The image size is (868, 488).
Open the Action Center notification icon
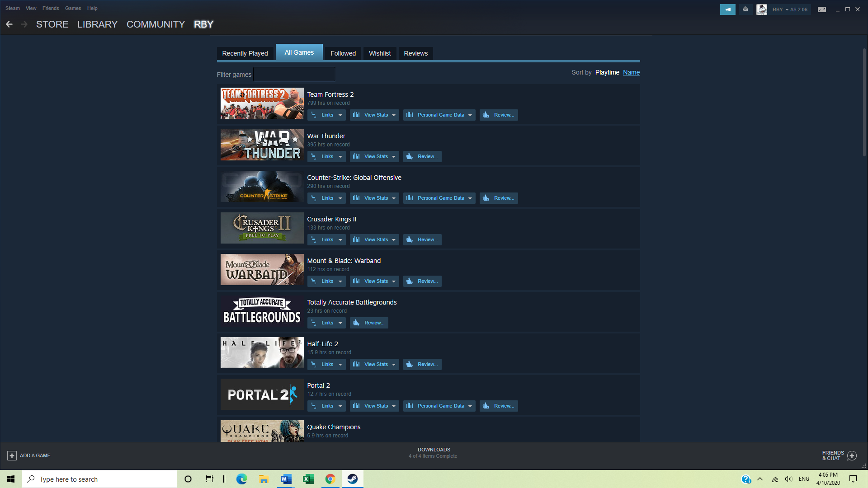853,479
